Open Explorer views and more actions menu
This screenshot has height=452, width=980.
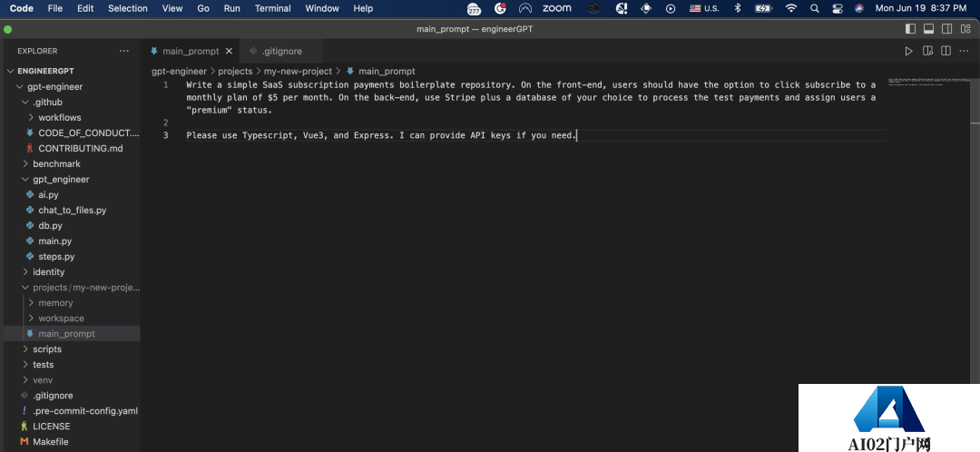(x=124, y=52)
